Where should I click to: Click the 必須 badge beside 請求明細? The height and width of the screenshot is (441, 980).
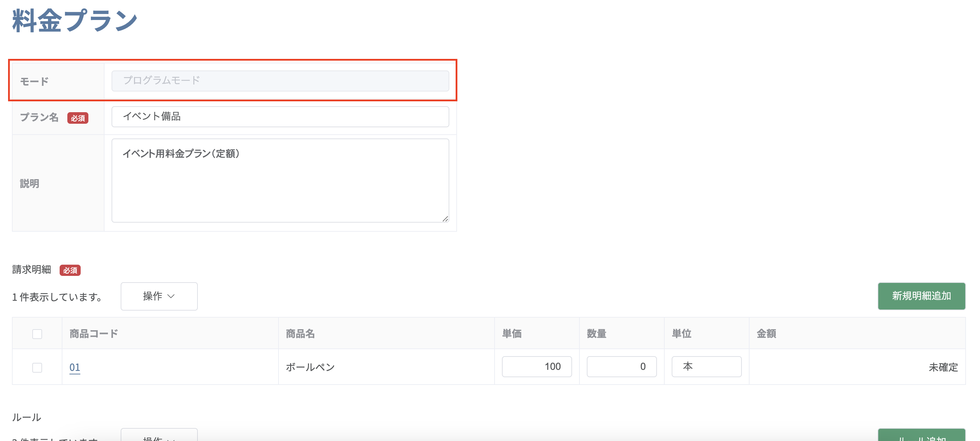pyautogui.click(x=70, y=270)
